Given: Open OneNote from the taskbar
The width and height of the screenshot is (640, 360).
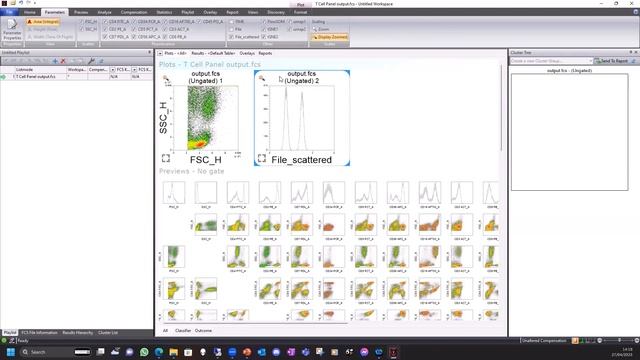Looking at the screenshot, I should 291,352.
